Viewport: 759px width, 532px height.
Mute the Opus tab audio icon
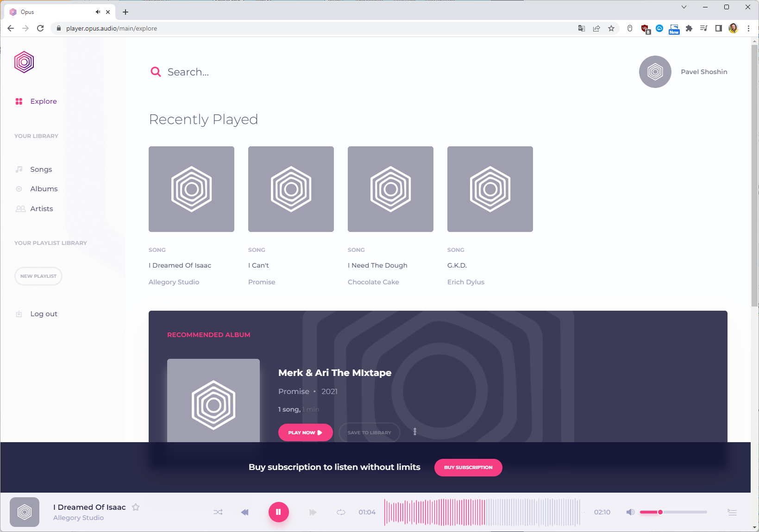coord(98,12)
